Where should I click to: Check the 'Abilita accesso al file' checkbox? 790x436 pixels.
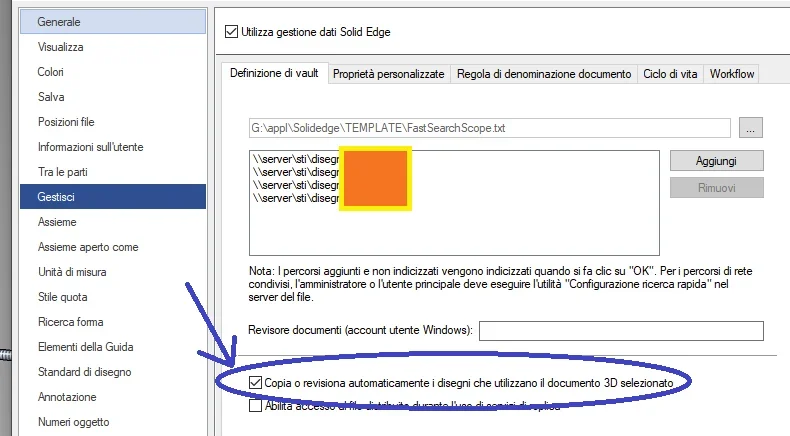(x=256, y=405)
